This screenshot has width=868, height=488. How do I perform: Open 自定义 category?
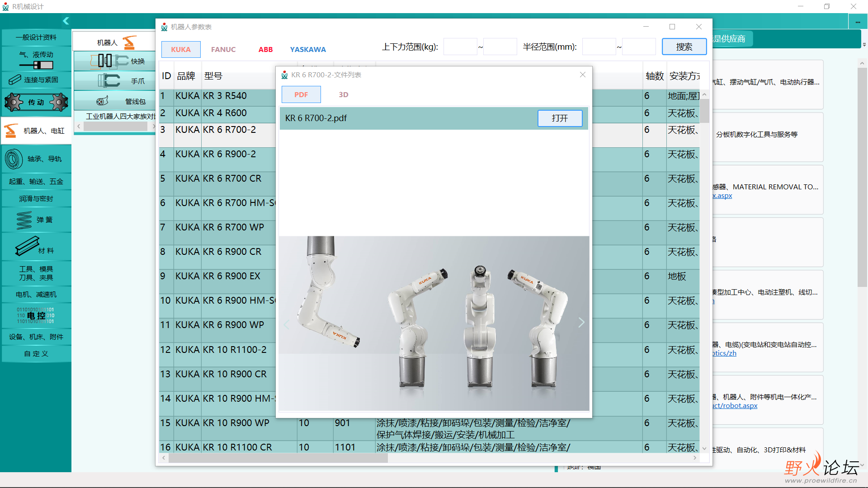coord(36,354)
